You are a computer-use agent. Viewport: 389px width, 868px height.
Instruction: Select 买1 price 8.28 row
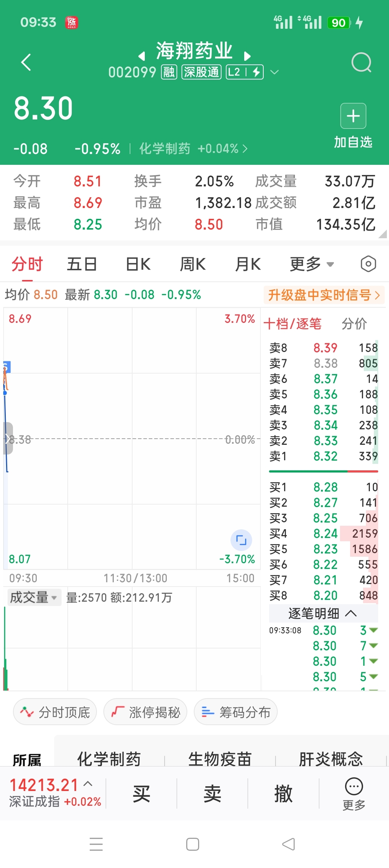click(x=323, y=487)
